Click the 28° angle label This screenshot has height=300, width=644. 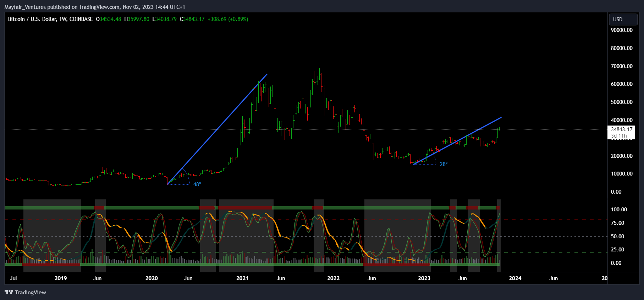(444, 164)
